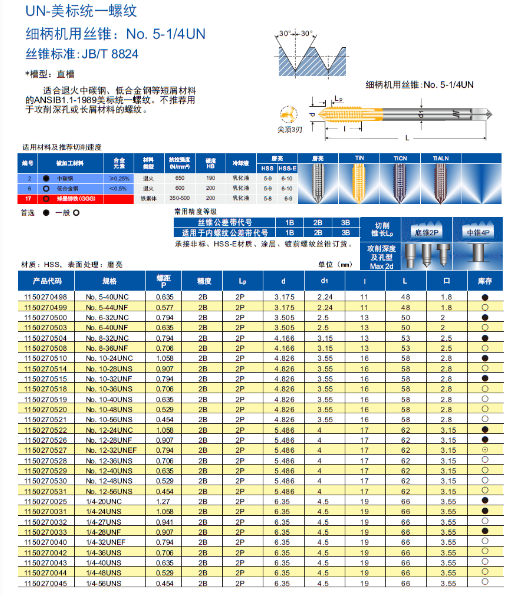The width and height of the screenshot is (512, 595).
Task: Click 攻削深度及孔型 Max 2d cell
Action: pyautogui.click(x=380, y=257)
